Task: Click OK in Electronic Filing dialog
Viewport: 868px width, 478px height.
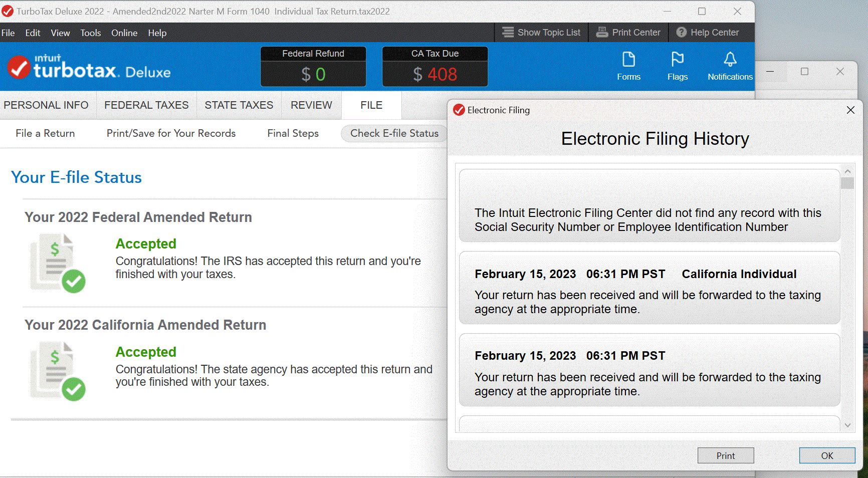Action: [x=827, y=455]
